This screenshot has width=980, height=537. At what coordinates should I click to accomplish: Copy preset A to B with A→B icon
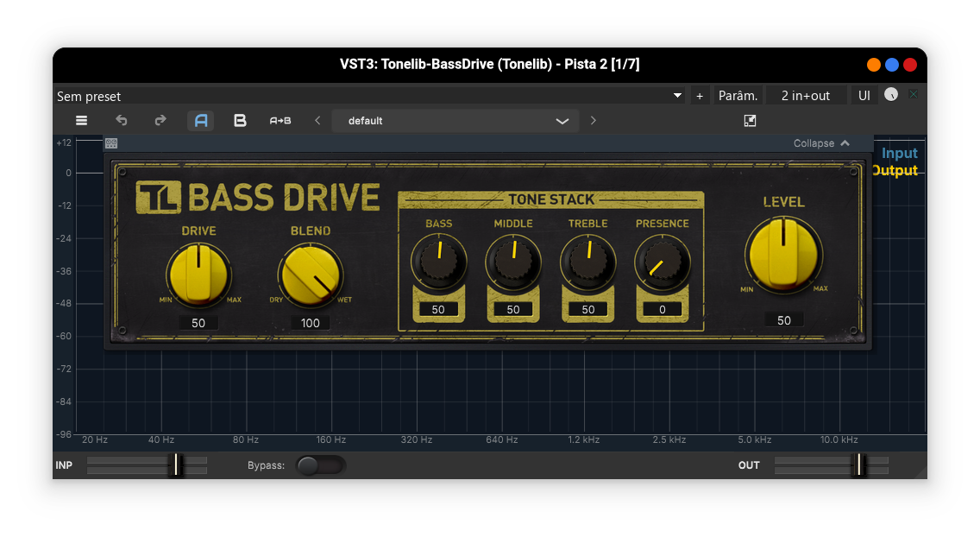[280, 120]
